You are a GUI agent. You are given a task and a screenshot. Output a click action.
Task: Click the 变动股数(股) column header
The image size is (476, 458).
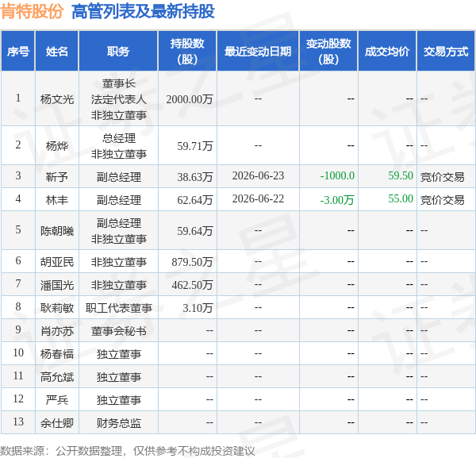328,51
